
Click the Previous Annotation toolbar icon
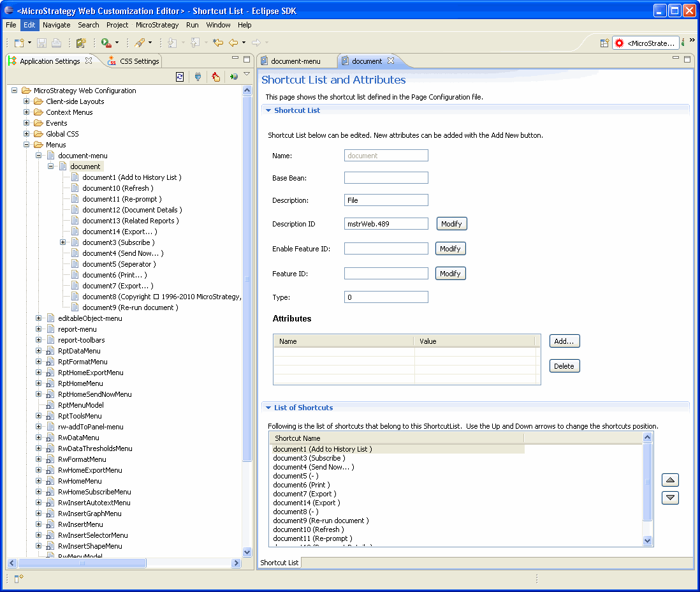pos(195,43)
